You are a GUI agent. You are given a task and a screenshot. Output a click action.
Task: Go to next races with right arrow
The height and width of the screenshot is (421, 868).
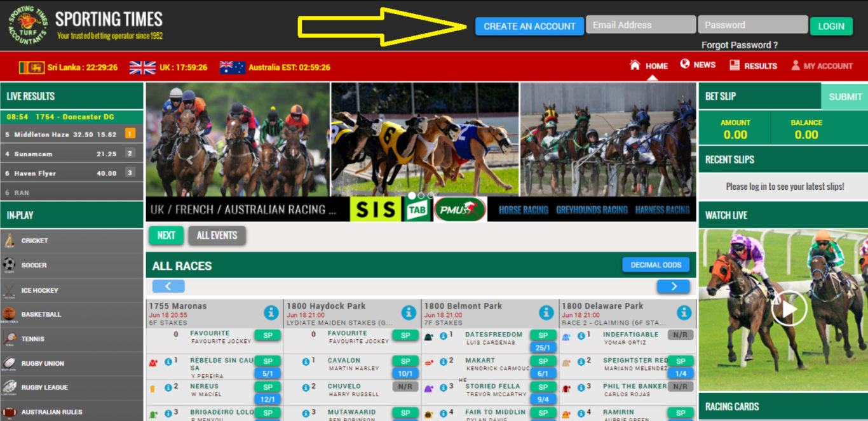pyautogui.click(x=674, y=286)
